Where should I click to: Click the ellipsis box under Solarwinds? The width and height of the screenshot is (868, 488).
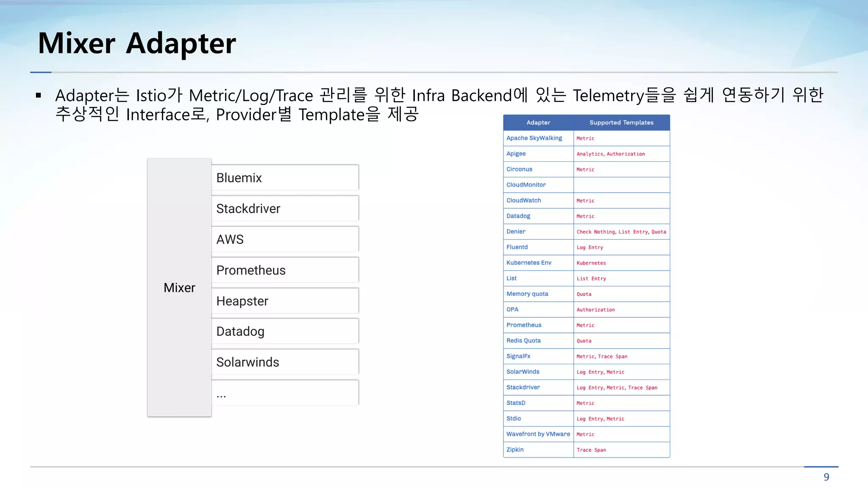[x=285, y=393]
